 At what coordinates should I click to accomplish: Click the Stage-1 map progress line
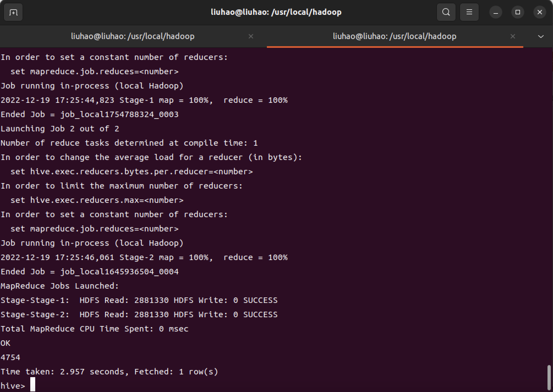144,100
